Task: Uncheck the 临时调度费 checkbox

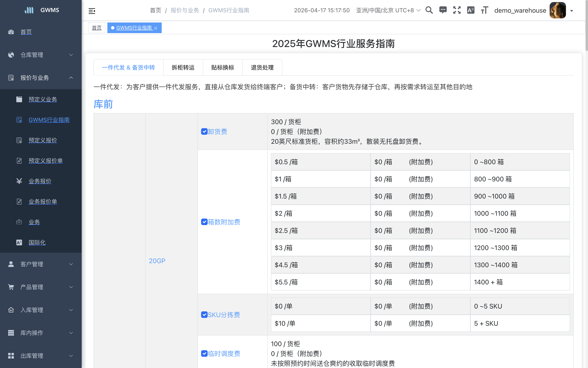Action: (x=204, y=353)
